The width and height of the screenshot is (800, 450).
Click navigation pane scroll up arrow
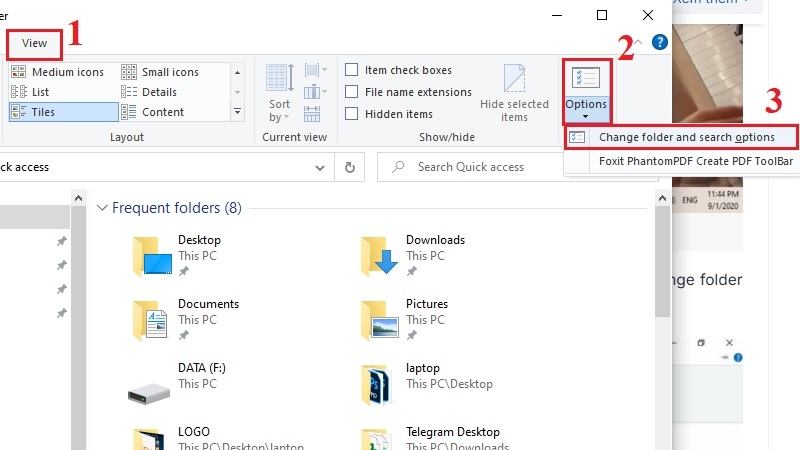79,198
